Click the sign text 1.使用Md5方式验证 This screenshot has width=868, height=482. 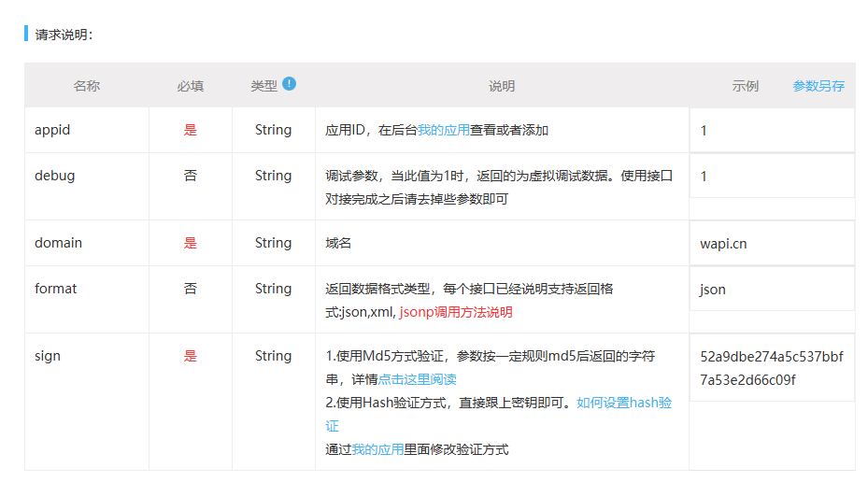click(x=385, y=356)
